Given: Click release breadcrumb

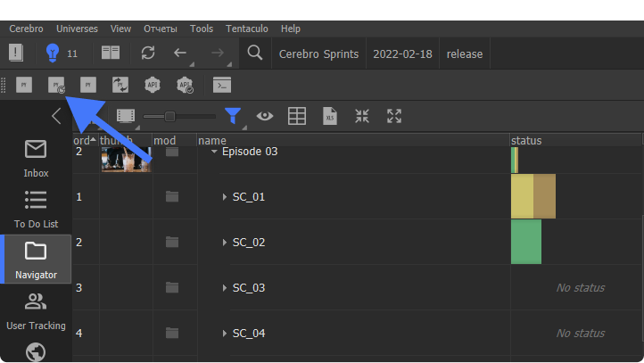Looking at the screenshot, I should point(465,54).
